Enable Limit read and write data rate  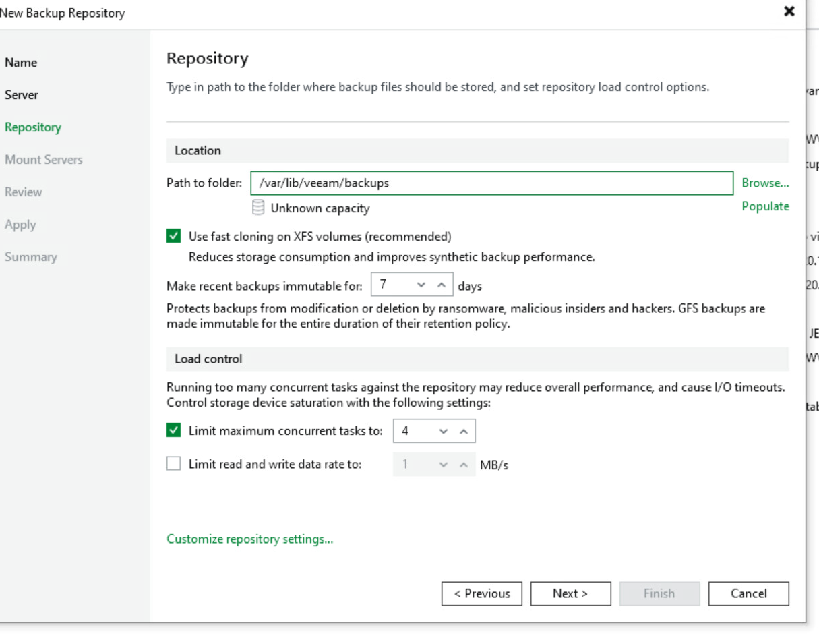tap(174, 464)
